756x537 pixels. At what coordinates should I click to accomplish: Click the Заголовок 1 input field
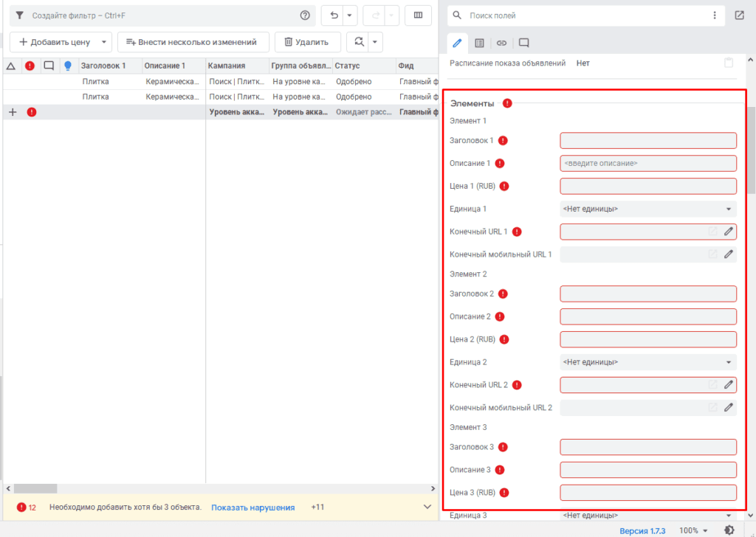tap(648, 141)
